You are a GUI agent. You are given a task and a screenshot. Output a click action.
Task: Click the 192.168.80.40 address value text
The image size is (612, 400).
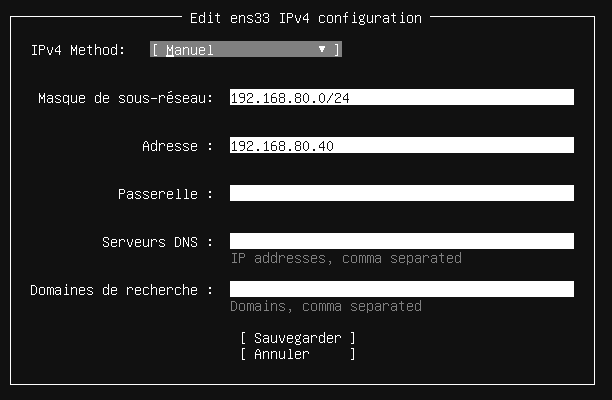point(282,145)
